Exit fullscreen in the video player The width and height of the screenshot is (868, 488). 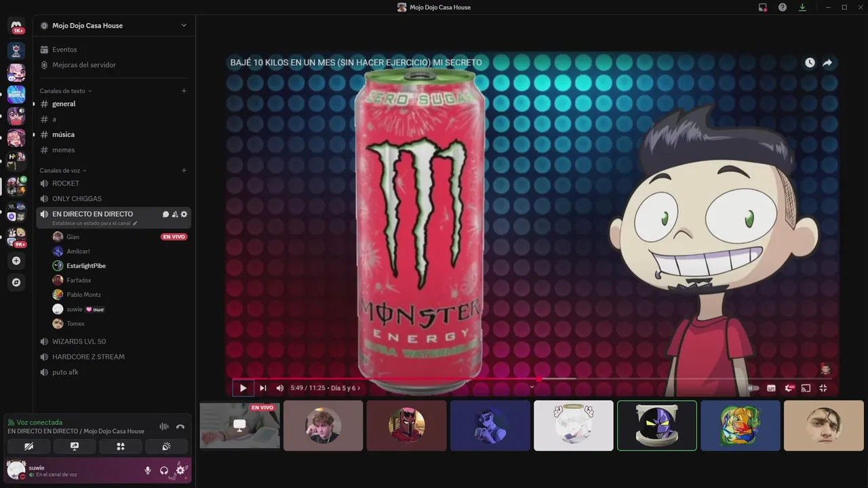pos(823,388)
